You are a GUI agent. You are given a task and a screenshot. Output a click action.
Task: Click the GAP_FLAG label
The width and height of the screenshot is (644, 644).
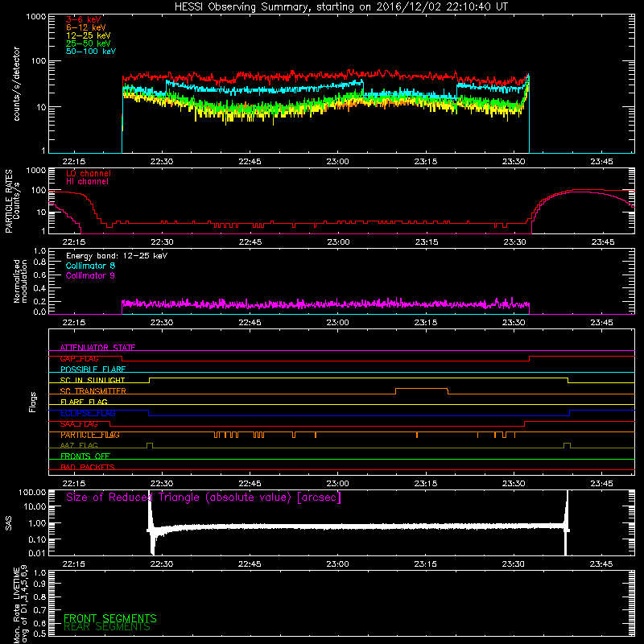point(79,358)
